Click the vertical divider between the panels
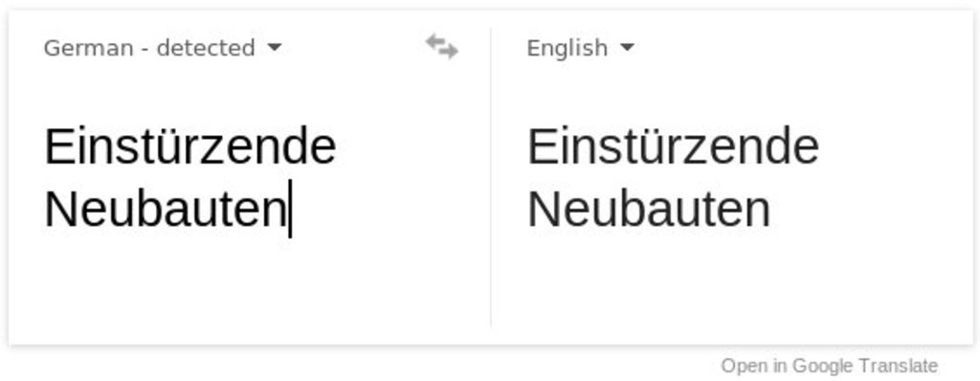 click(x=491, y=176)
